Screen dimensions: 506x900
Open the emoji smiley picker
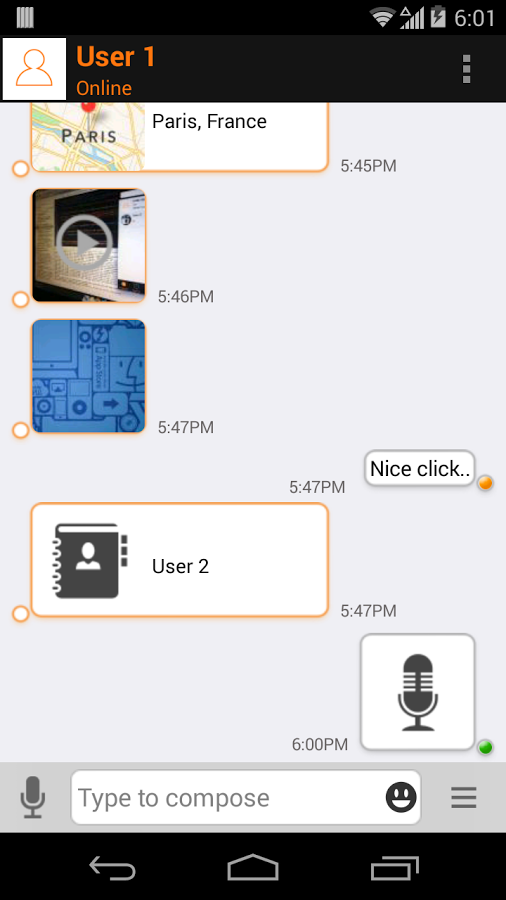401,797
